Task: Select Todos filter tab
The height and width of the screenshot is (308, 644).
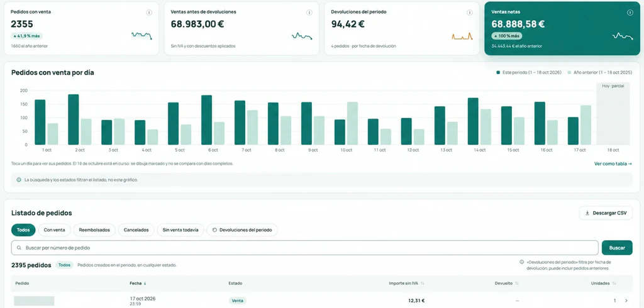Action: tap(23, 230)
